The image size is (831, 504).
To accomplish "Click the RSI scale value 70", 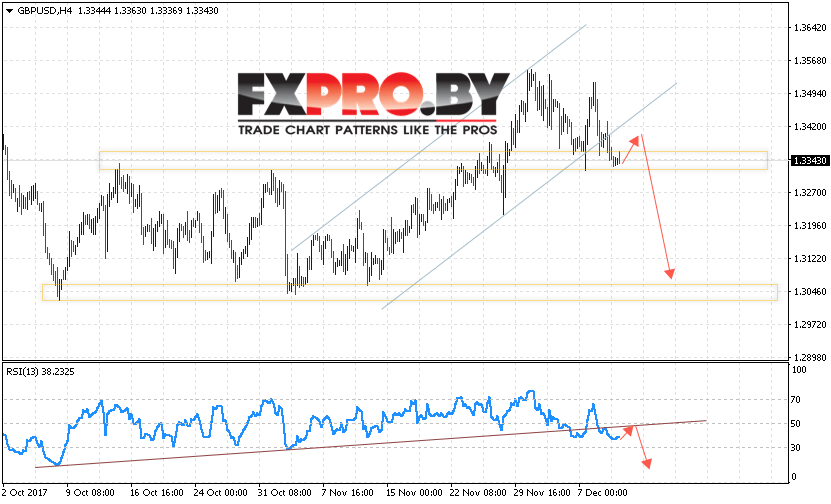I will [796, 400].
